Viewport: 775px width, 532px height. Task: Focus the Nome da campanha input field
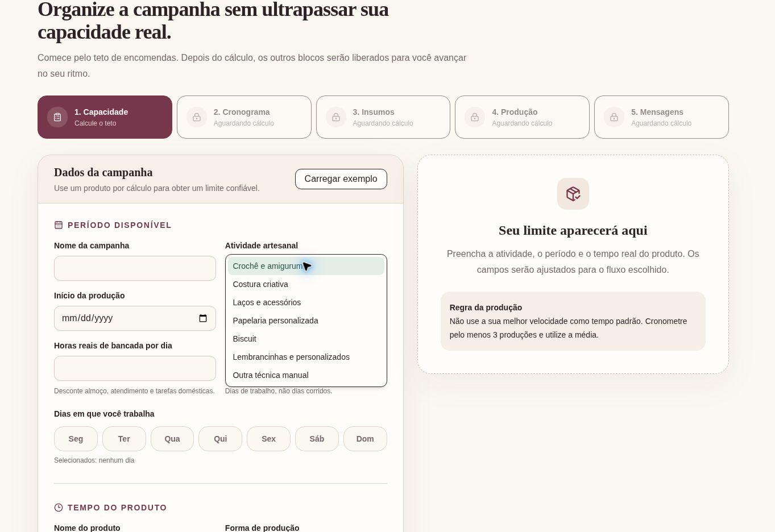tap(135, 268)
